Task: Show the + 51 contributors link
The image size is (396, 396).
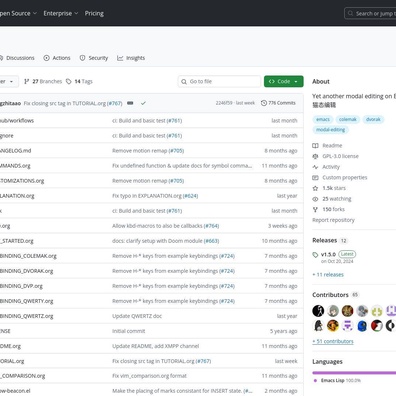Action: tap(333, 341)
